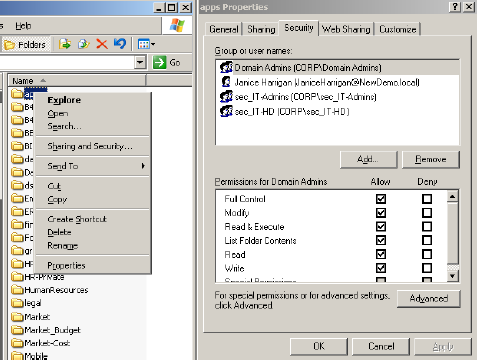Select the Market_Budget folder icon
Image resolution: width=477 pixels, height=361 pixels.
(17, 330)
